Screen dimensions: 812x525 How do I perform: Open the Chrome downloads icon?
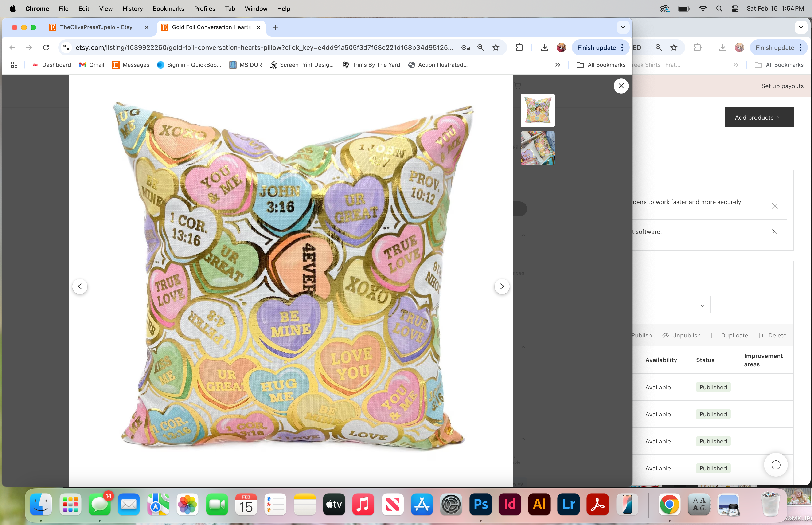(x=544, y=47)
